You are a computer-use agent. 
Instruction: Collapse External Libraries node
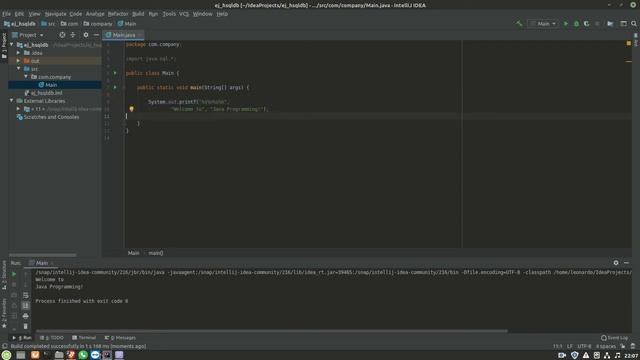[12, 101]
